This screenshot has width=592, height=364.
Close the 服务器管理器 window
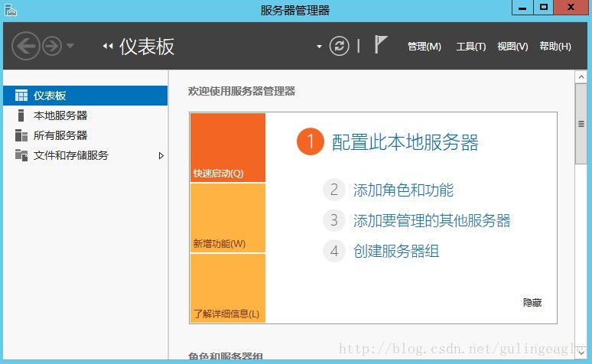(571, 8)
